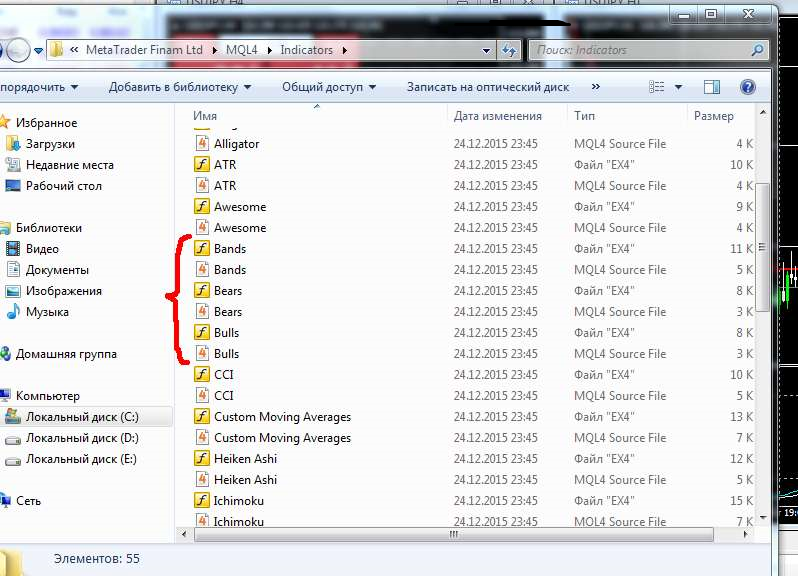The image size is (798, 576).
Task: Open the Музыка library
Action: [x=37, y=311]
